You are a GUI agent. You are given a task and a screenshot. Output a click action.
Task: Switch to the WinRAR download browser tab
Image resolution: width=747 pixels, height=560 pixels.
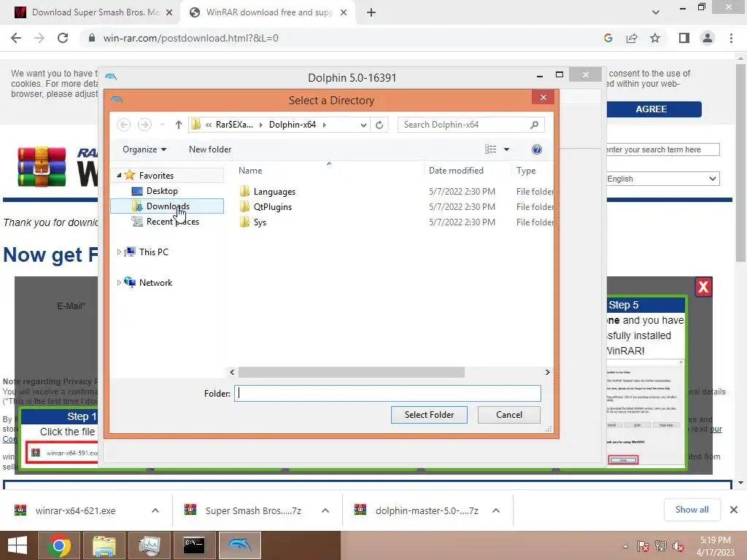[x=269, y=12]
